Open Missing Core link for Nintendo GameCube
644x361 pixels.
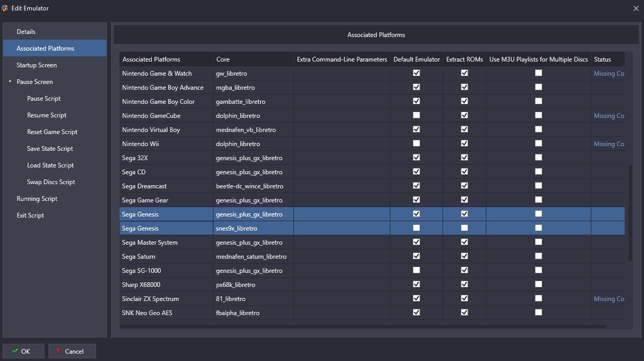coord(609,116)
